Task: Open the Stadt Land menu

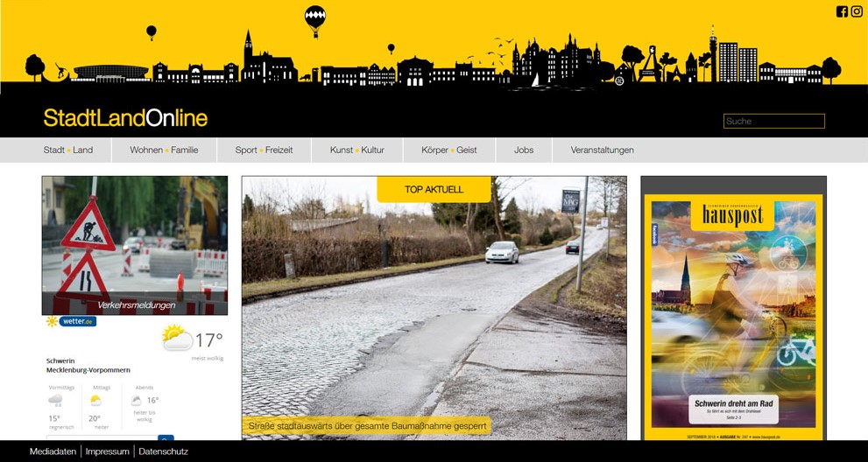Action: (x=68, y=150)
